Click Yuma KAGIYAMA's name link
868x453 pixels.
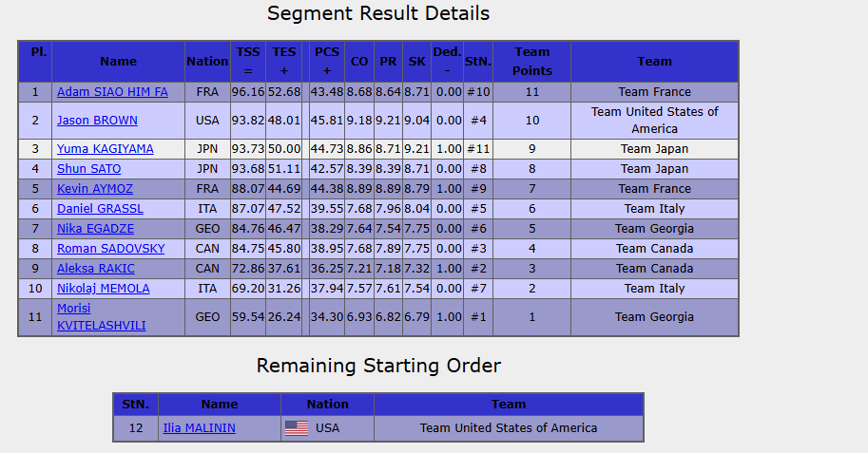point(105,149)
